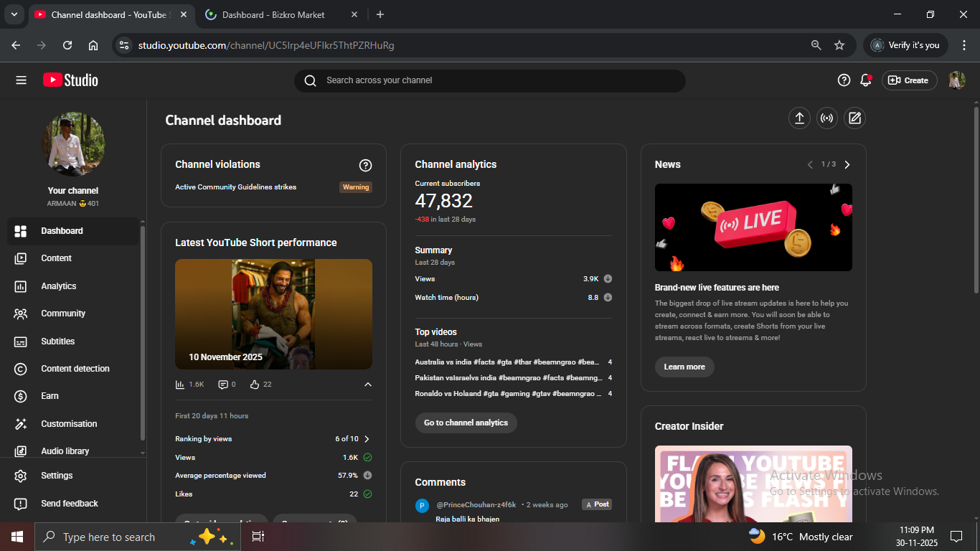
Task: Toggle the hamburger navigation menu
Action: 21,80
